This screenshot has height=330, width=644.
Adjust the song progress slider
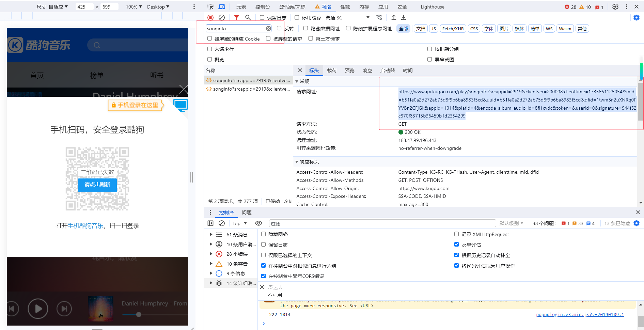(139, 314)
